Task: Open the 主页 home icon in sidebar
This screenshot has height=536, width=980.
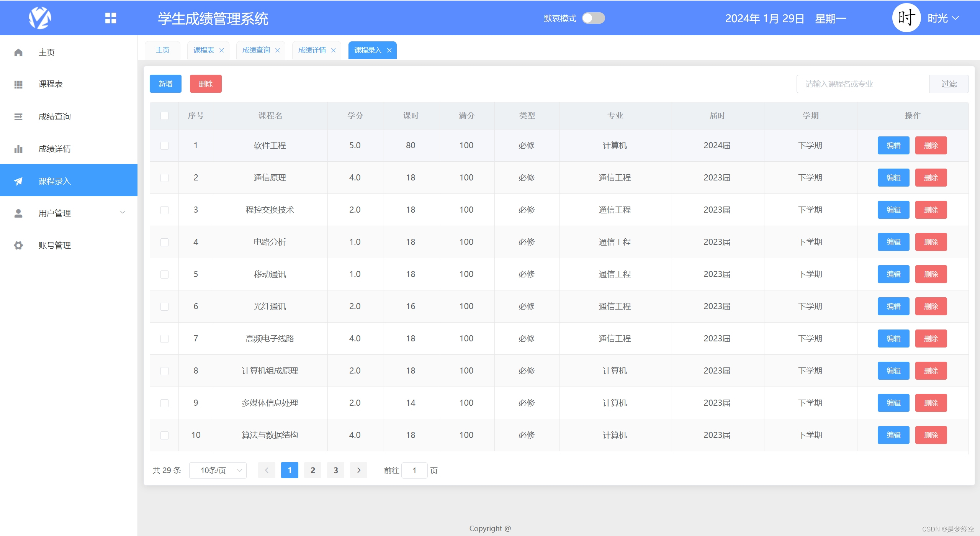Action: pos(18,52)
